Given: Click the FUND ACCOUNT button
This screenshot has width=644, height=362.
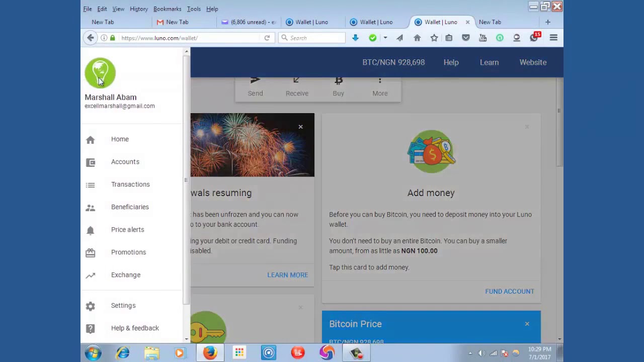Looking at the screenshot, I should click(x=509, y=291).
